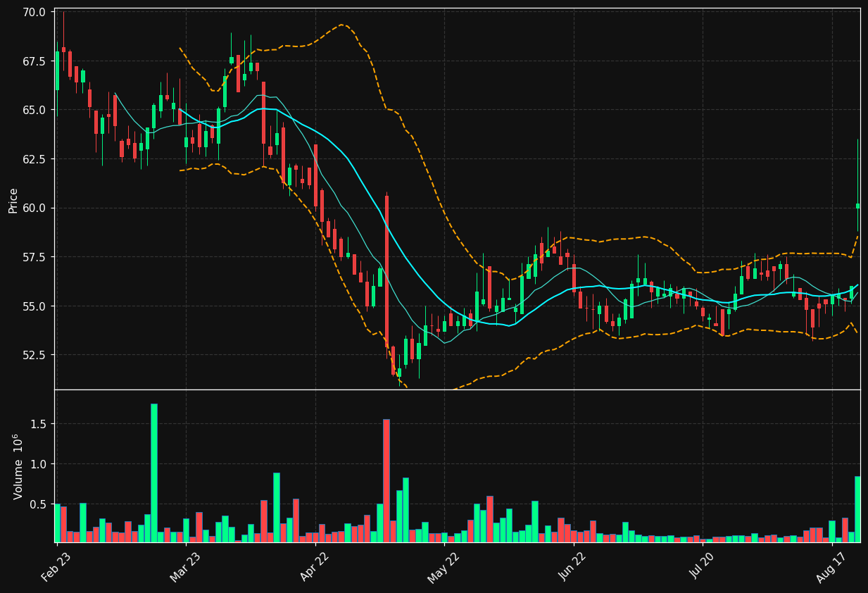This screenshot has height=593, width=868.
Task: Click the 'Feb 23' date label
Action: point(56,566)
